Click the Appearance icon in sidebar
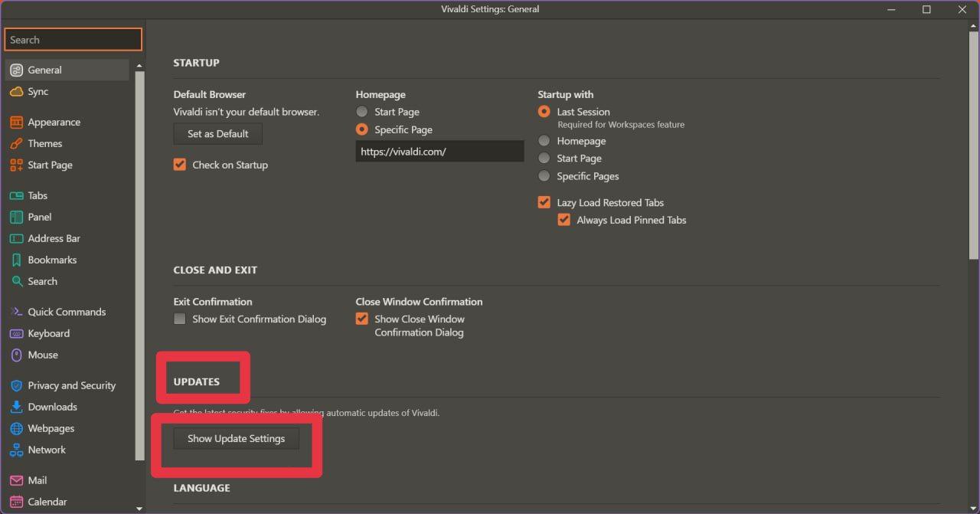The height and width of the screenshot is (514, 980). pyautogui.click(x=16, y=122)
